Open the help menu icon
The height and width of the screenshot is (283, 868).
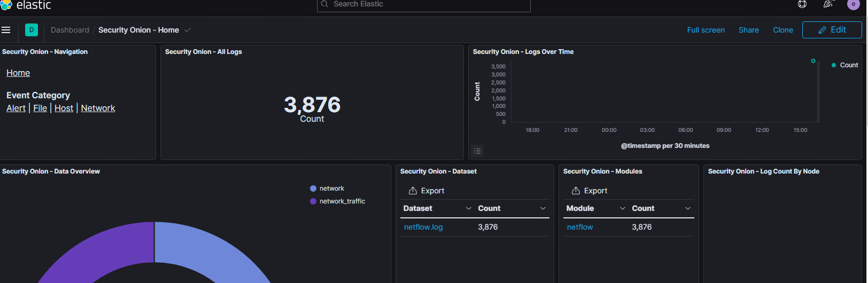pos(802,4)
